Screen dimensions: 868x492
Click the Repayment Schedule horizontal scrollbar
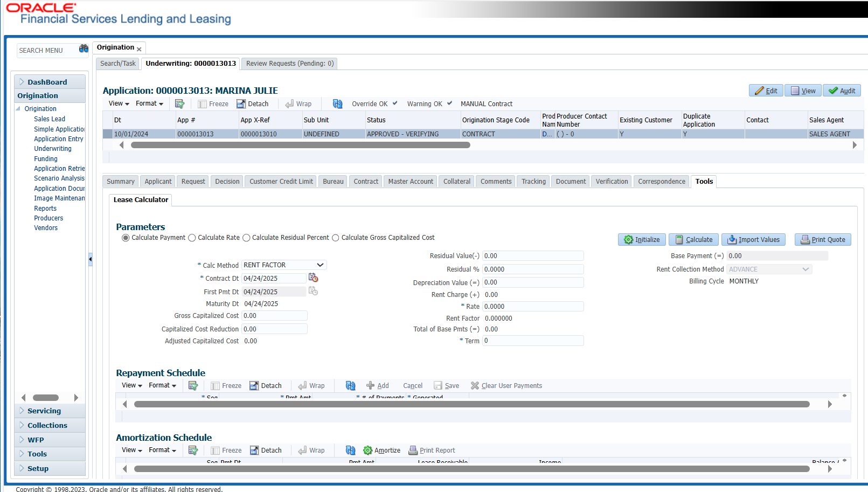click(x=471, y=404)
